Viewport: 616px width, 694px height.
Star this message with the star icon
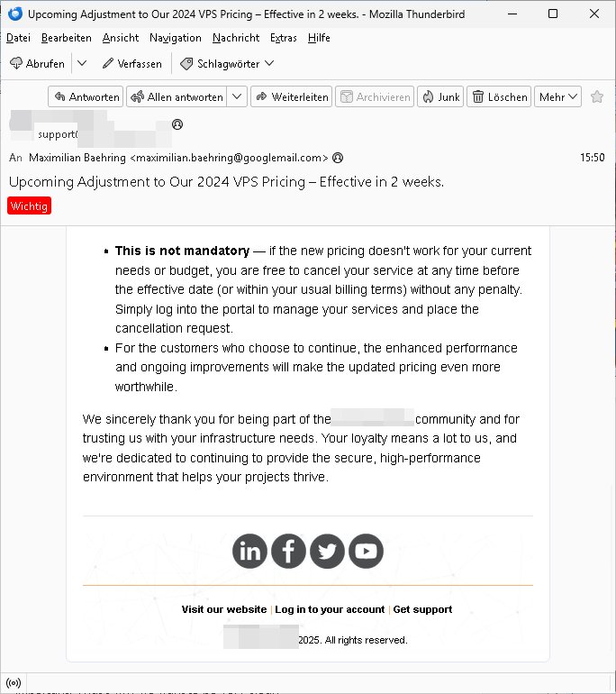click(x=597, y=97)
